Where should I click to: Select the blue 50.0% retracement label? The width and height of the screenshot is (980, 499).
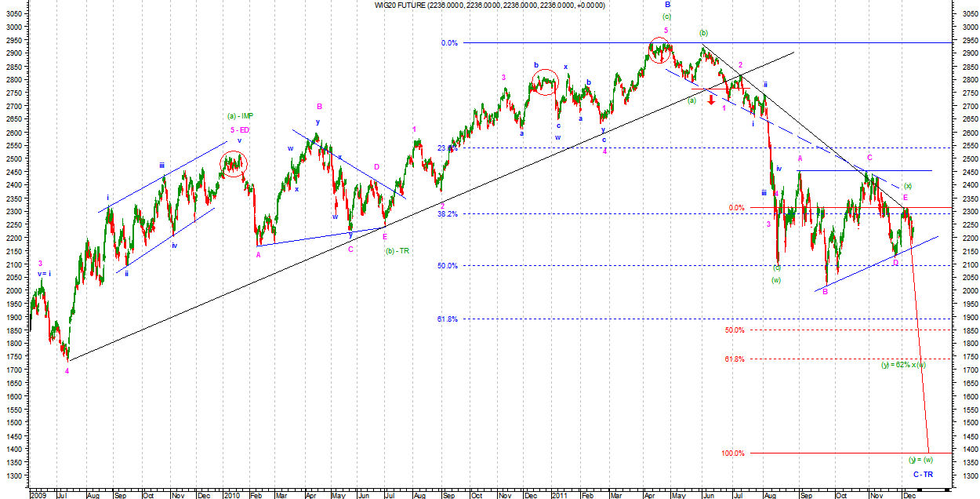pos(447,266)
